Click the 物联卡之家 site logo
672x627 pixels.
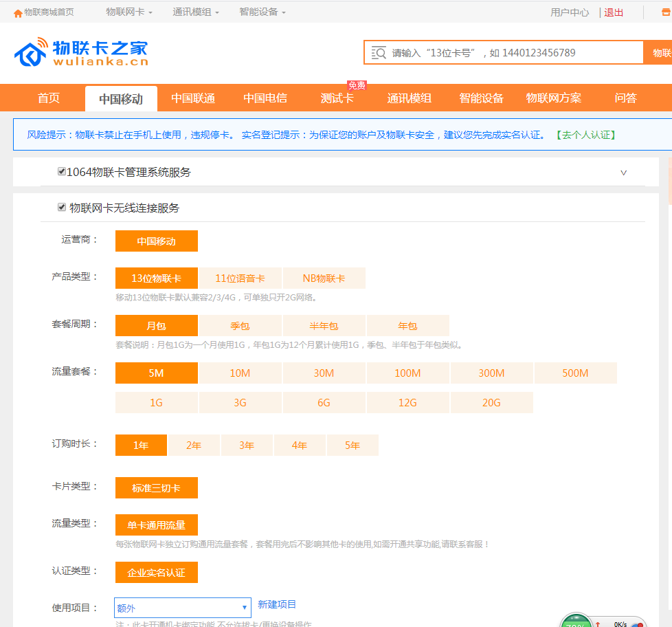coord(81,53)
